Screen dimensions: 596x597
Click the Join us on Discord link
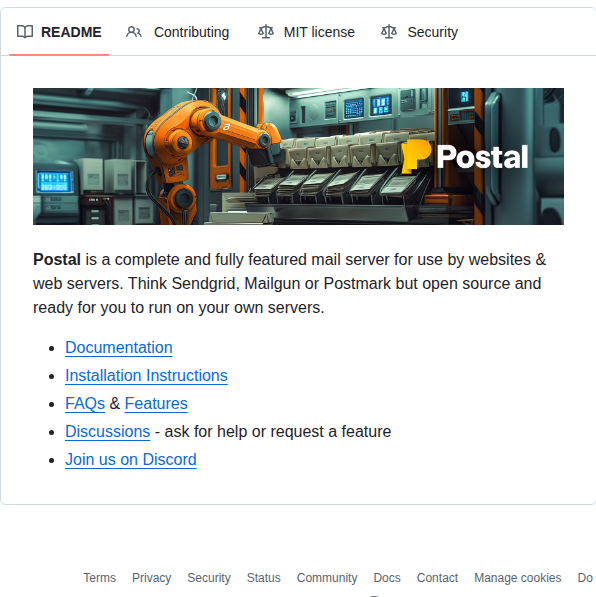pyautogui.click(x=131, y=460)
